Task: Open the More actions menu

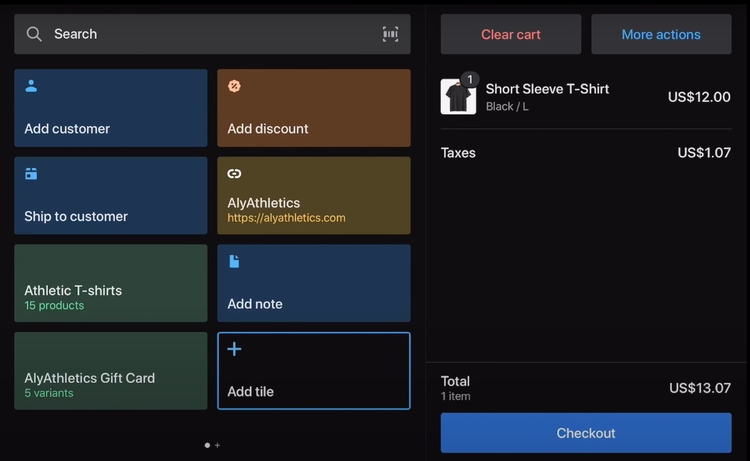Action: pos(661,34)
